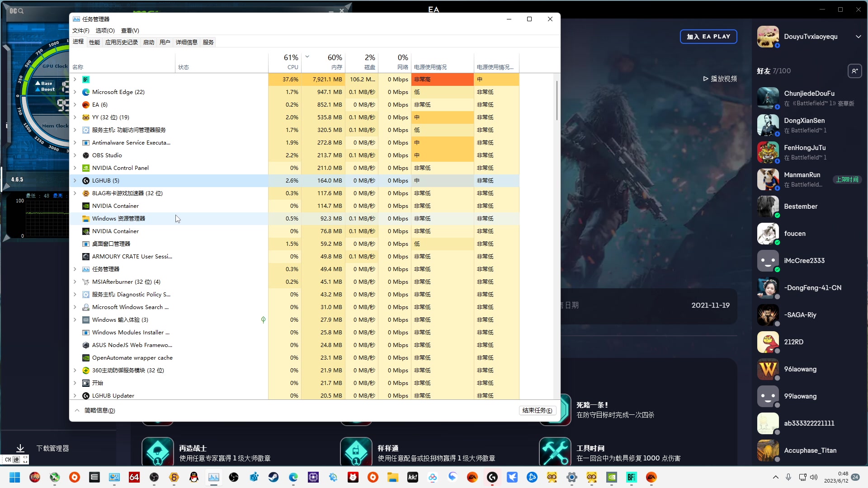Screen dimensions: 868x488
Task: Click the 播放视频 button in EA window
Action: pyautogui.click(x=720, y=79)
